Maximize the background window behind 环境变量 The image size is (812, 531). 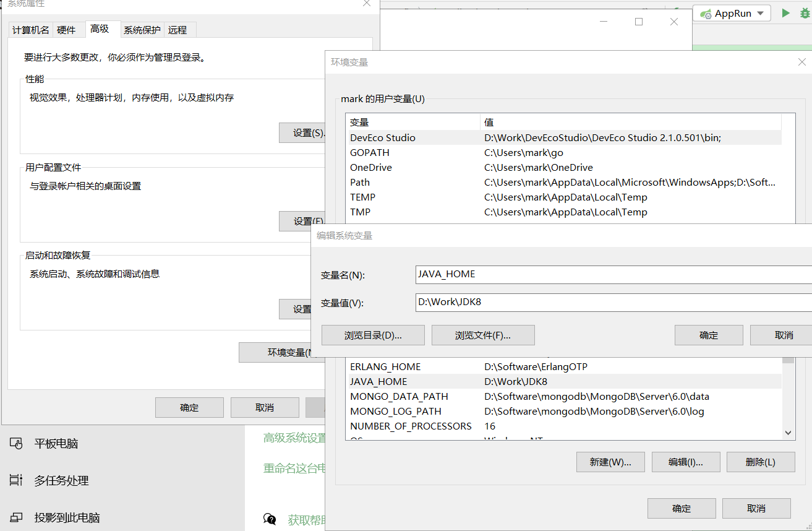(639, 22)
